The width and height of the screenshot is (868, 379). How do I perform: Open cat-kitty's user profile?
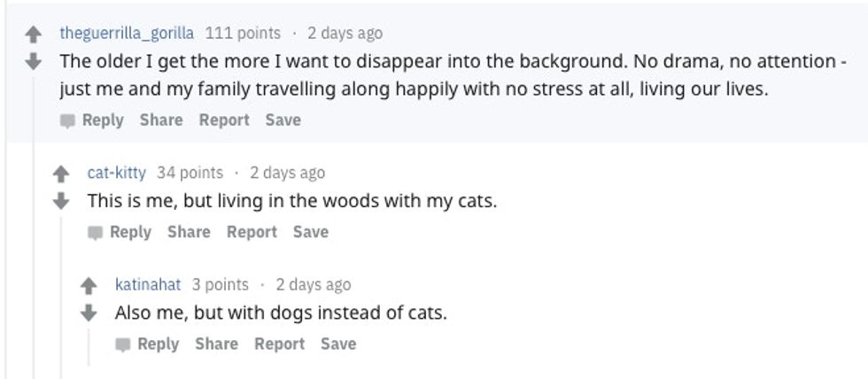pyautogui.click(x=116, y=173)
